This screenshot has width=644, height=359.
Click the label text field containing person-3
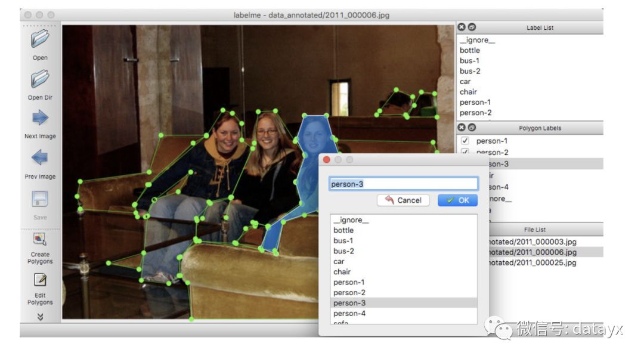pyautogui.click(x=404, y=184)
